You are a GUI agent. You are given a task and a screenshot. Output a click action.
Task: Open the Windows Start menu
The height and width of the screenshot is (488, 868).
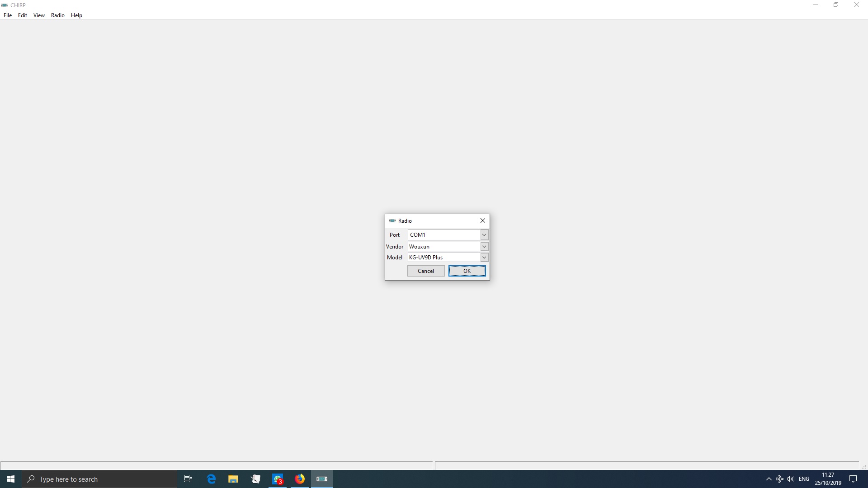tap(11, 479)
